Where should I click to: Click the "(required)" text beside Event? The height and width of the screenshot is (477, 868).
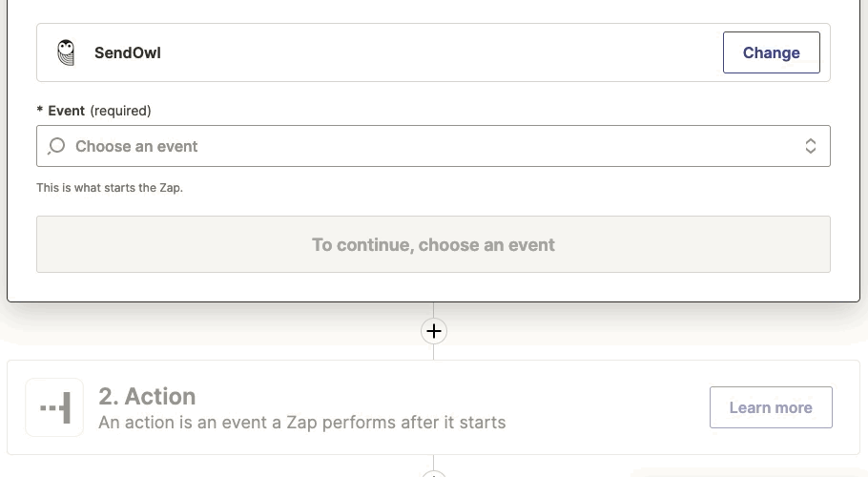120,111
